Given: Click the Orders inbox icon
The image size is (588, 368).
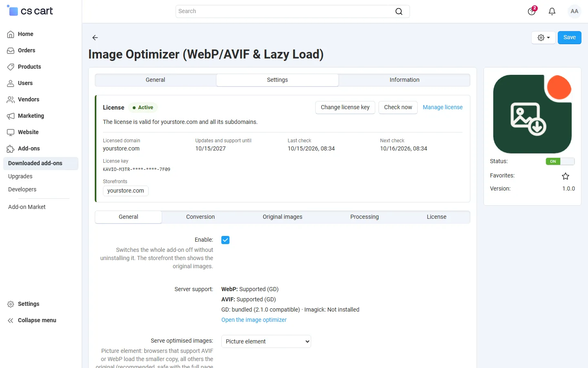Looking at the screenshot, I should (x=11, y=51).
